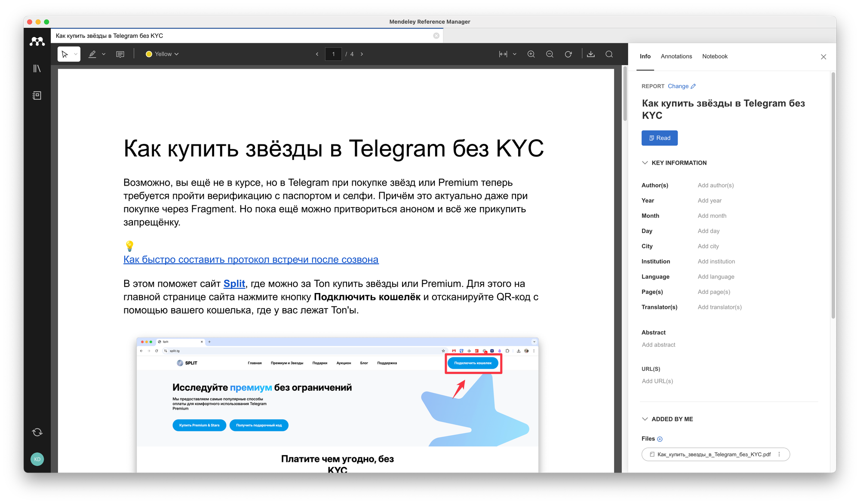Collapse the KEY INFORMATION section
The height and width of the screenshot is (504, 860).
(x=645, y=163)
